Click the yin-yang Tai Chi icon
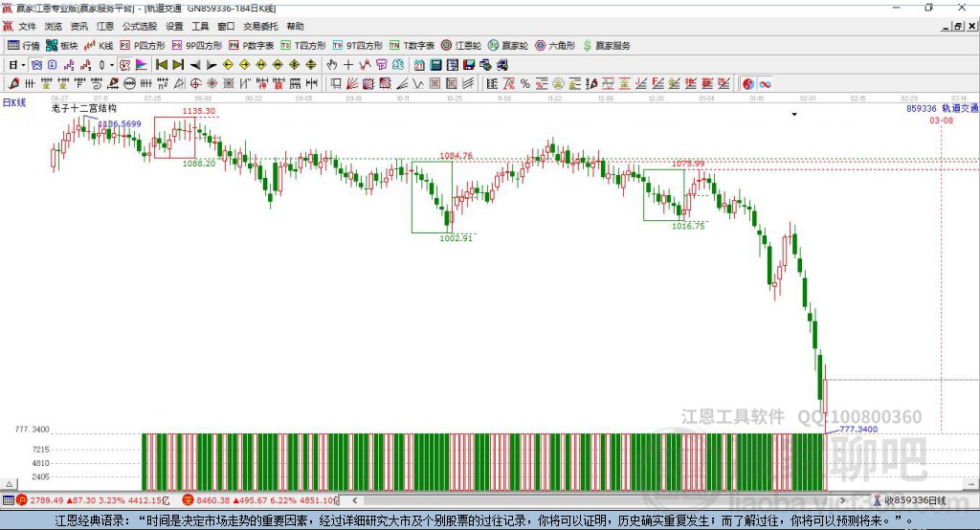Image resolution: width=980 pixels, height=530 pixels. point(748,84)
